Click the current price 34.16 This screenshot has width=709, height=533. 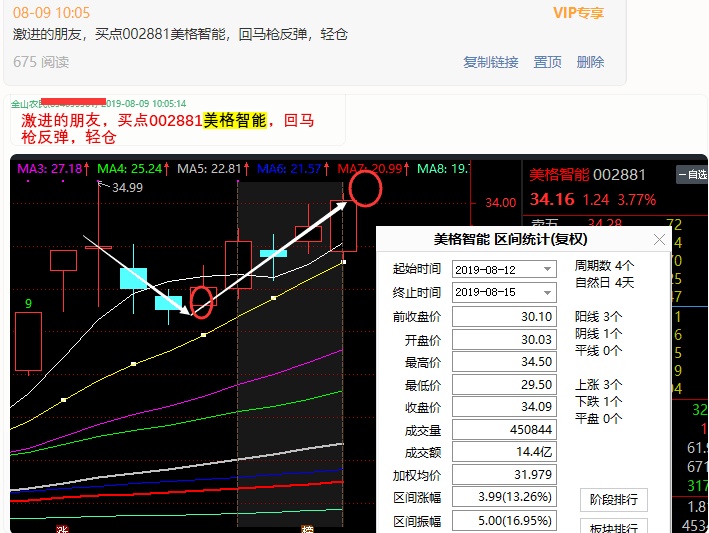552,199
